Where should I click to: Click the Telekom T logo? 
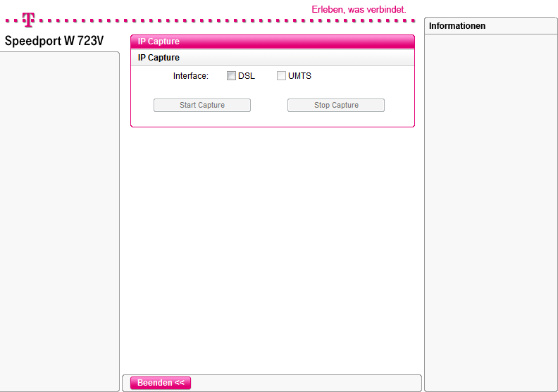point(28,20)
